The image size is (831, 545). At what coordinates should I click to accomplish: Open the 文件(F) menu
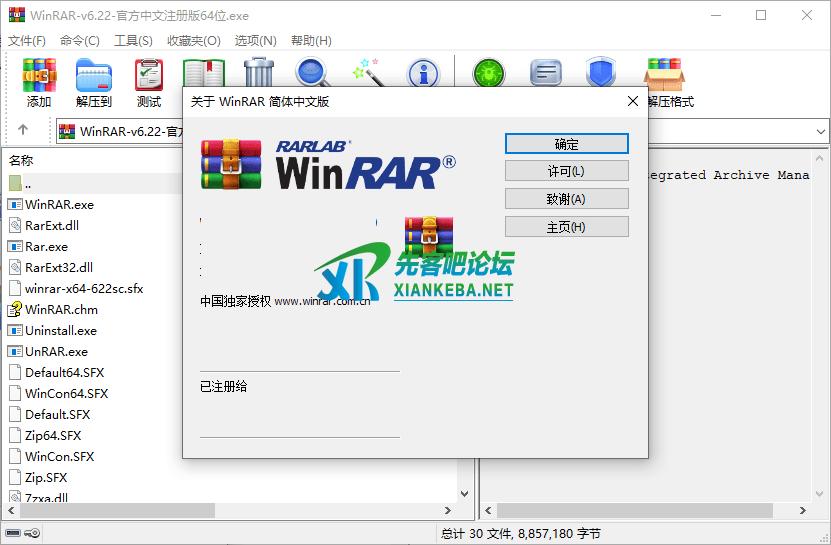[x=27, y=41]
